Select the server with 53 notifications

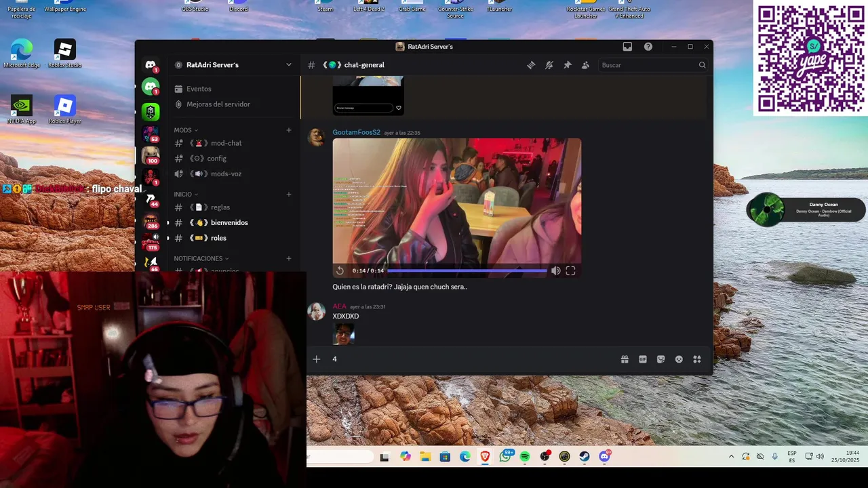pyautogui.click(x=151, y=134)
